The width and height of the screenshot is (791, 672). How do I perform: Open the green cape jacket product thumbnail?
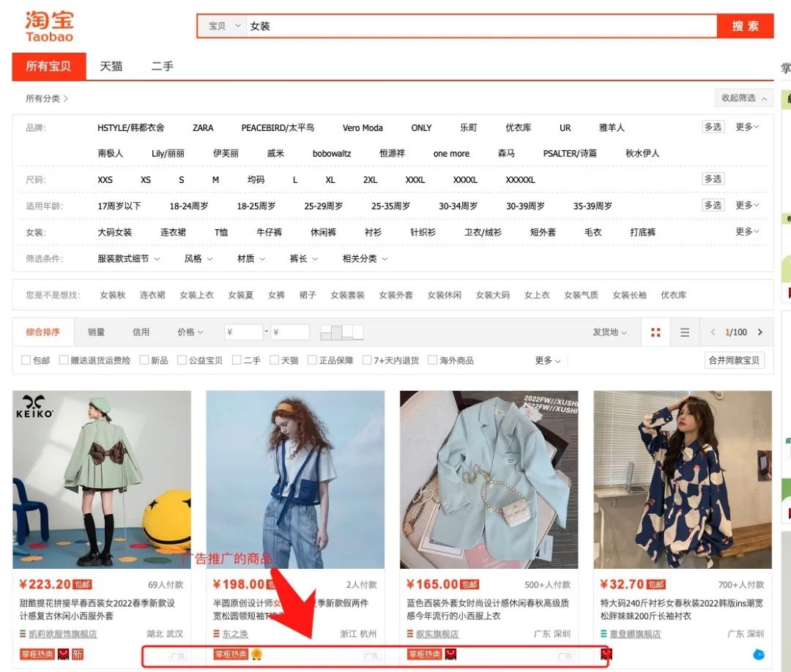click(102, 479)
